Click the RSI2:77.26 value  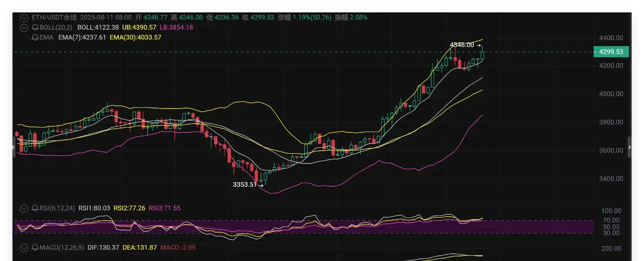point(130,208)
